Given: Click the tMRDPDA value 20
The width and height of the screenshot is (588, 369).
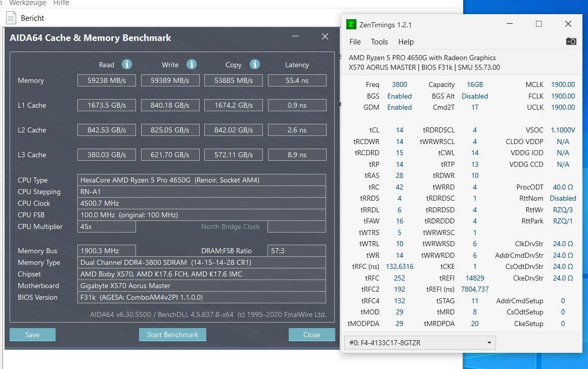Looking at the screenshot, I should click(x=475, y=324).
